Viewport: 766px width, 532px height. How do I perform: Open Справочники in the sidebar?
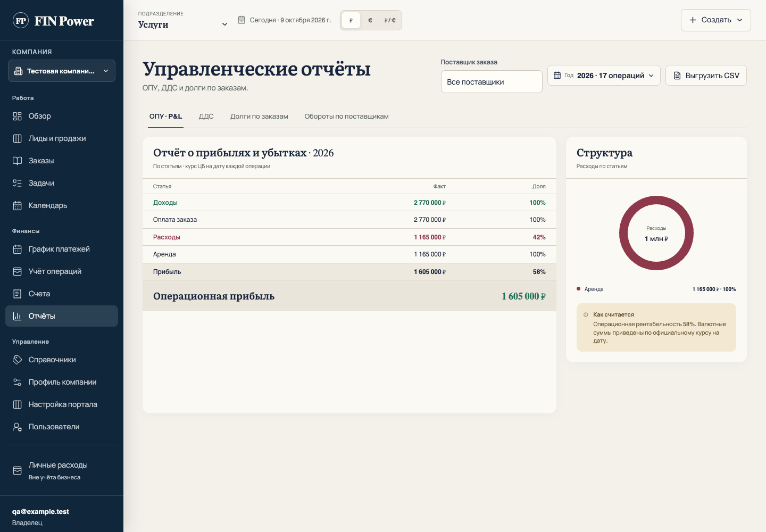62,360
